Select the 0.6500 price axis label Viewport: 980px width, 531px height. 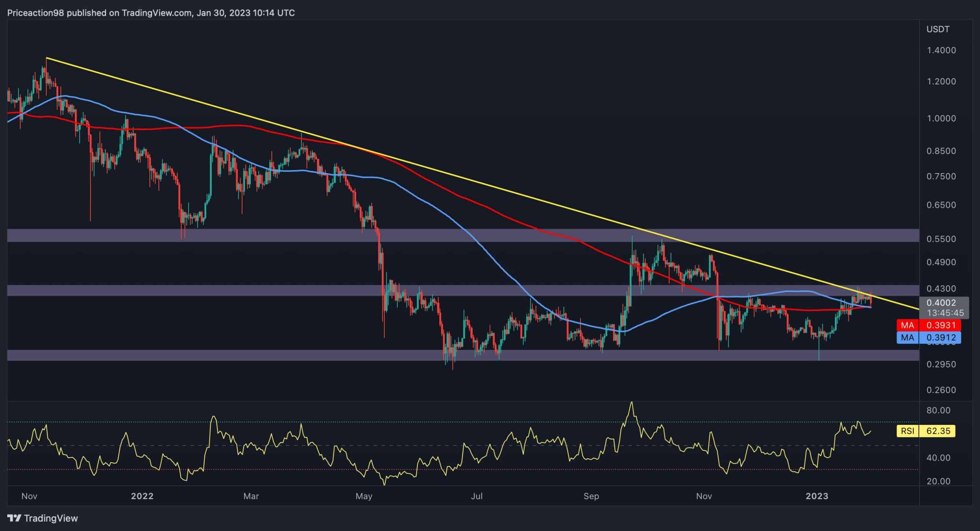[x=941, y=205]
